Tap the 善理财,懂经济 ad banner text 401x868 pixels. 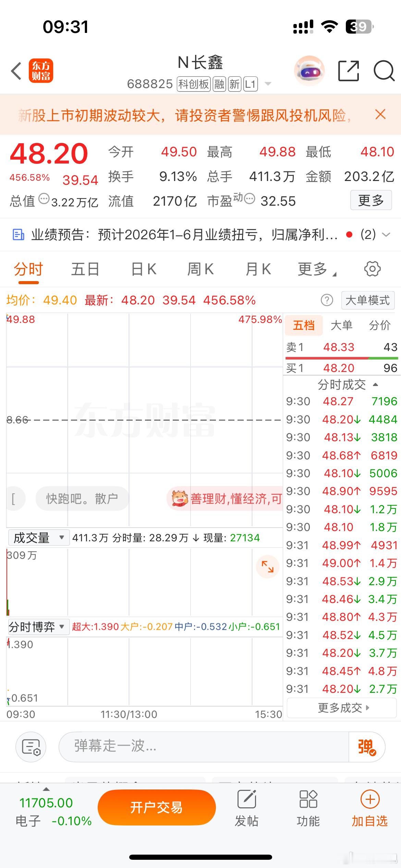tap(236, 499)
